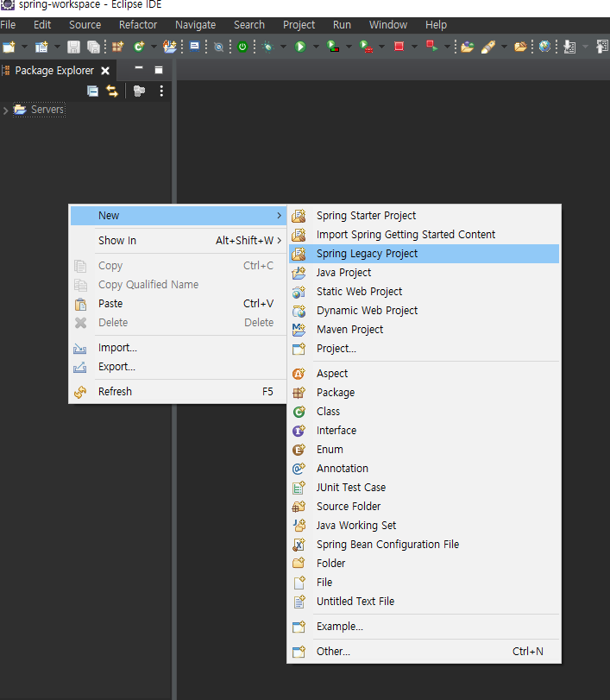Open dropdown arrow next to New Class icon
This screenshot has height=700, width=610.
click(x=154, y=47)
